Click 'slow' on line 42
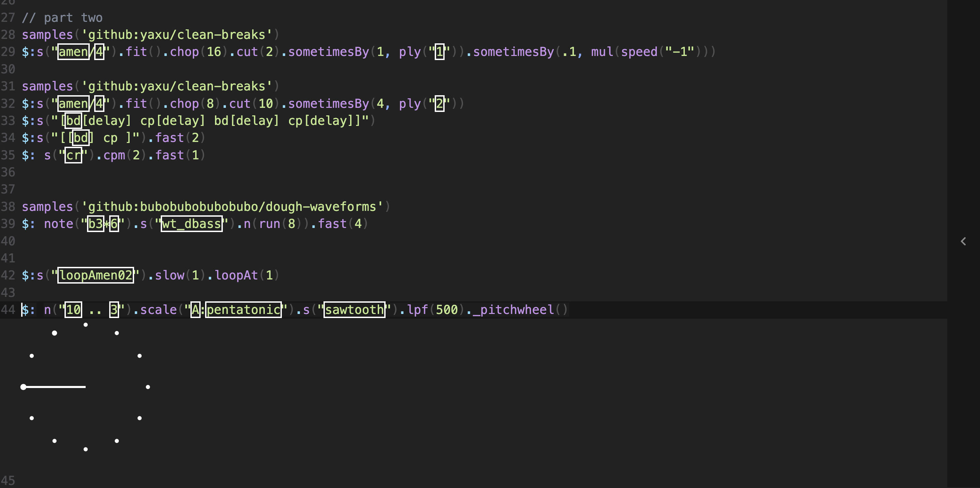 tap(169, 275)
